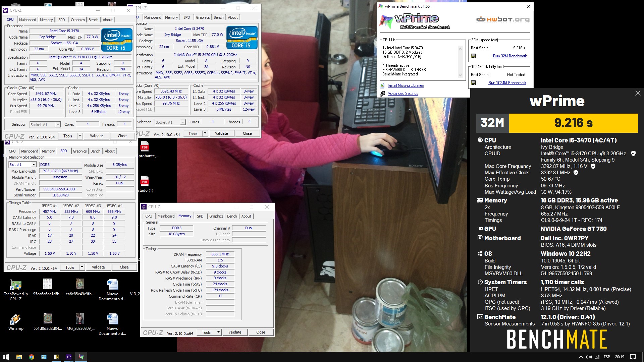The width and height of the screenshot is (644, 362).
Task: Open SPD tab in Memory CPU-Z window
Action: point(200,216)
